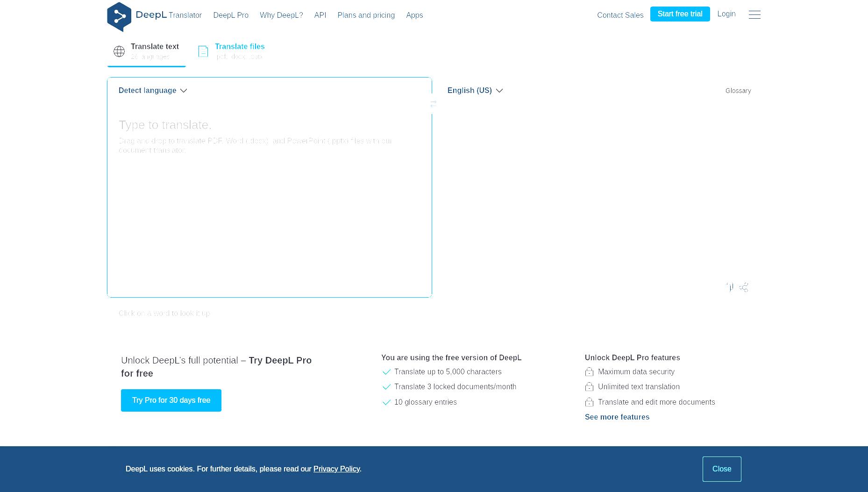The image size is (868, 492).
Task: Click 'Unlock DeepL Pro features' heading
Action: point(633,358)
